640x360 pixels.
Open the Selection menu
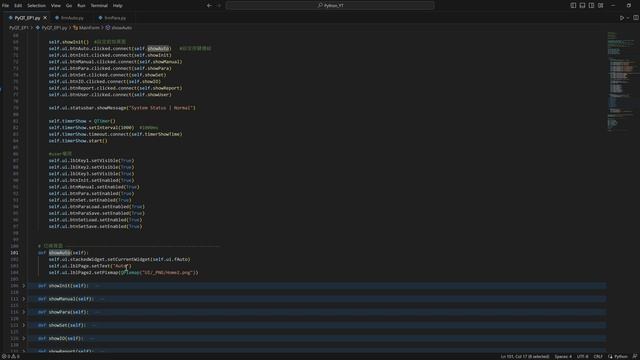coord(36,6)
